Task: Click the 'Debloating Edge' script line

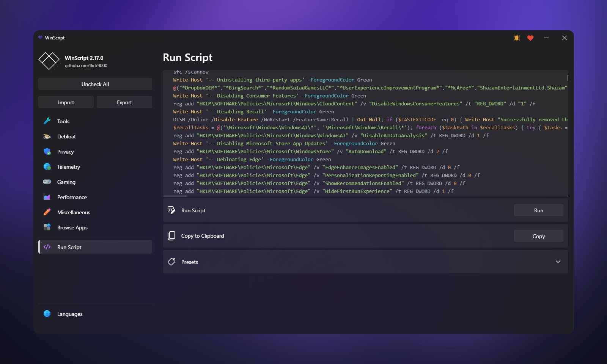Action: pos(252,159)
